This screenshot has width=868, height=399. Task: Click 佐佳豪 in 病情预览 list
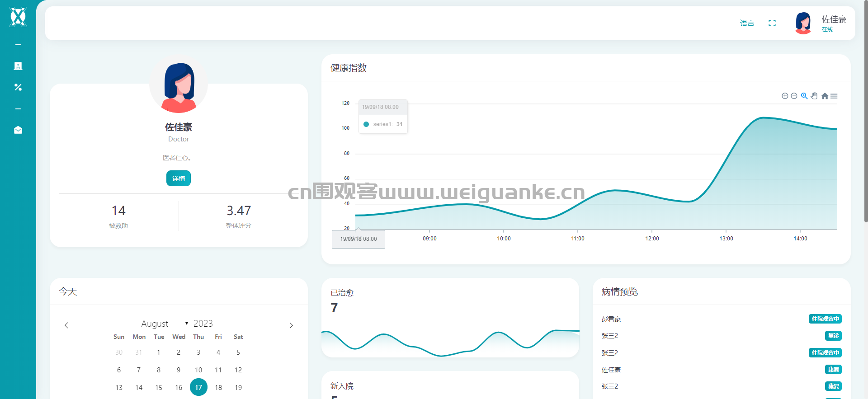[x=611, y=370]
